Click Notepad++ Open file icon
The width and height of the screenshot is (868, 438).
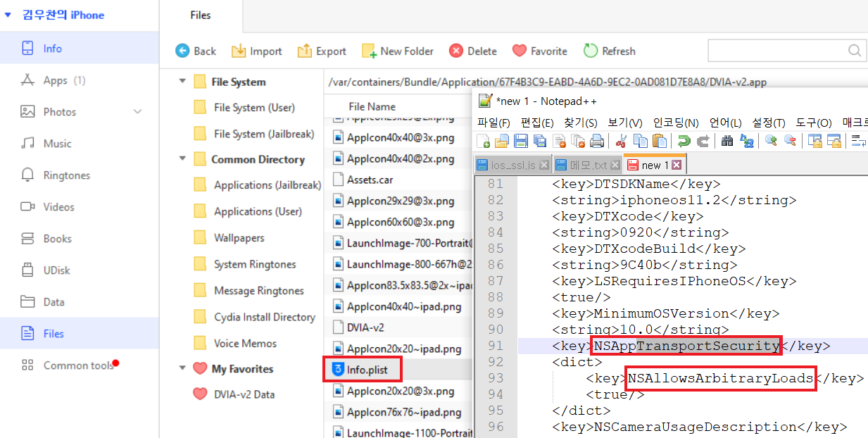[x=502, y=141]
